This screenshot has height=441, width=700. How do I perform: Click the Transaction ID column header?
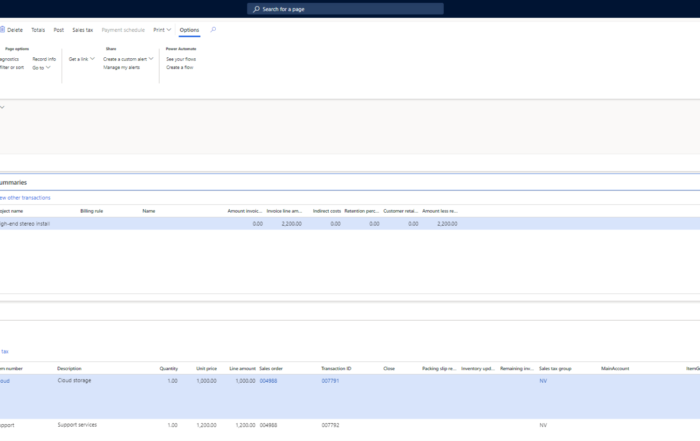[336, 368]
